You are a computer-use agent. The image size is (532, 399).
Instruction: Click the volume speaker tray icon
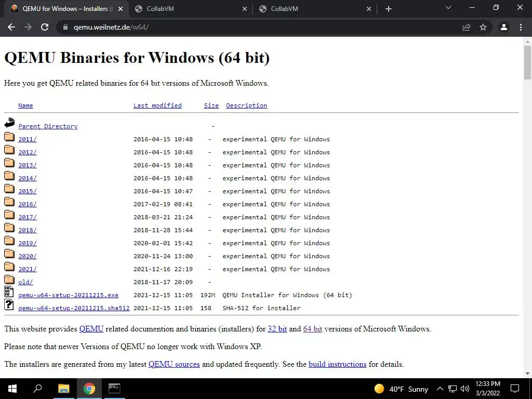465,389
